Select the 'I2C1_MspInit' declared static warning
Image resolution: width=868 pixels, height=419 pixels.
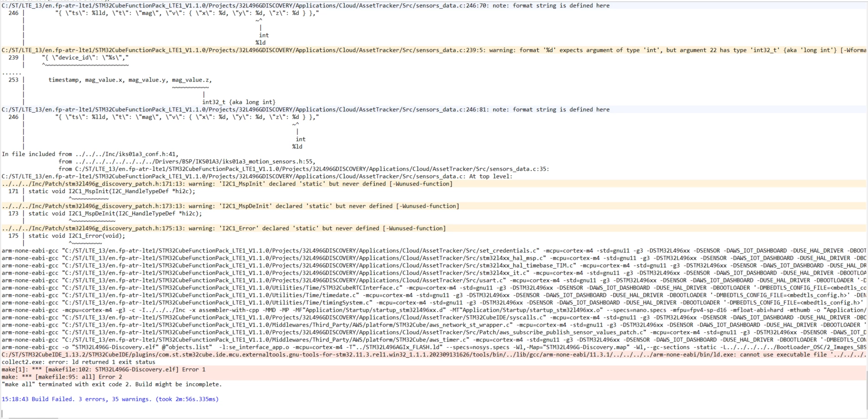click(x=434, y=184)
